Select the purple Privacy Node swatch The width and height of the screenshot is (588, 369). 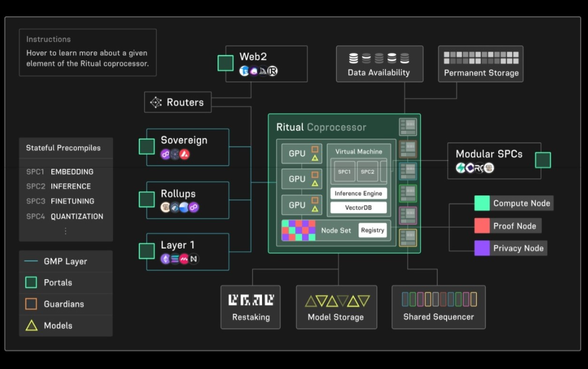[482, 248]
